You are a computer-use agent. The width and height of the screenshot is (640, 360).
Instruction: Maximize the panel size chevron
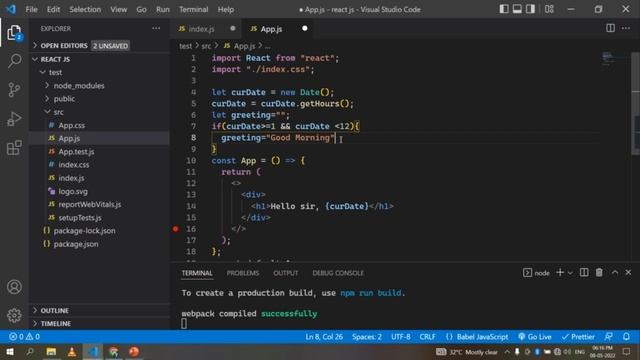pyautogui.click(x=615, y=272)
